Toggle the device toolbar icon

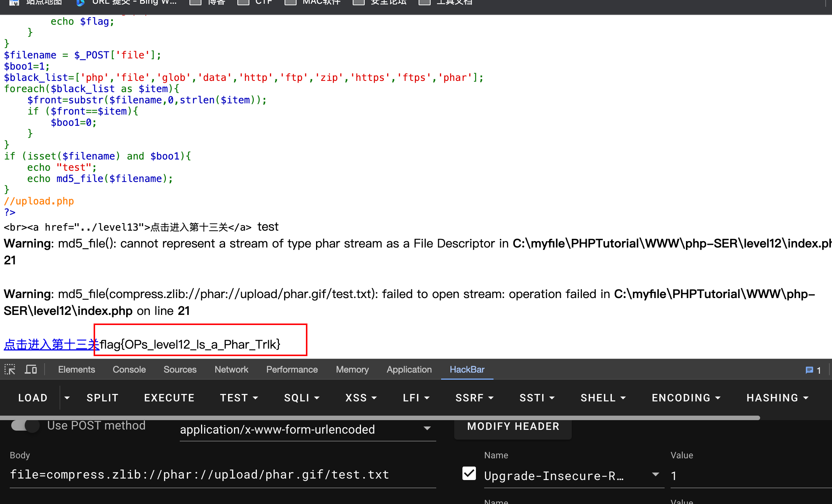click(x=31, y=370)
